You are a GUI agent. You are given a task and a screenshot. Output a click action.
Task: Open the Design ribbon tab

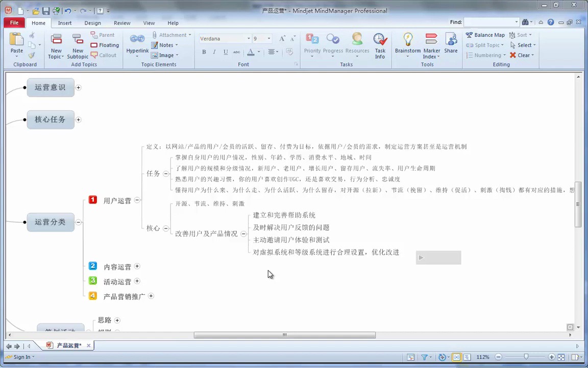(x=92, y=22)
